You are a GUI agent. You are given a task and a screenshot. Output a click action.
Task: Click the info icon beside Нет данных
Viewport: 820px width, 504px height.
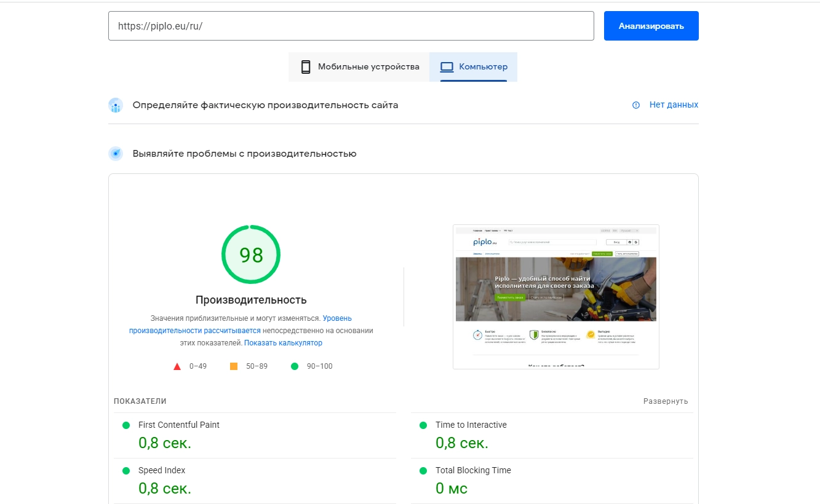pos(636,105)
